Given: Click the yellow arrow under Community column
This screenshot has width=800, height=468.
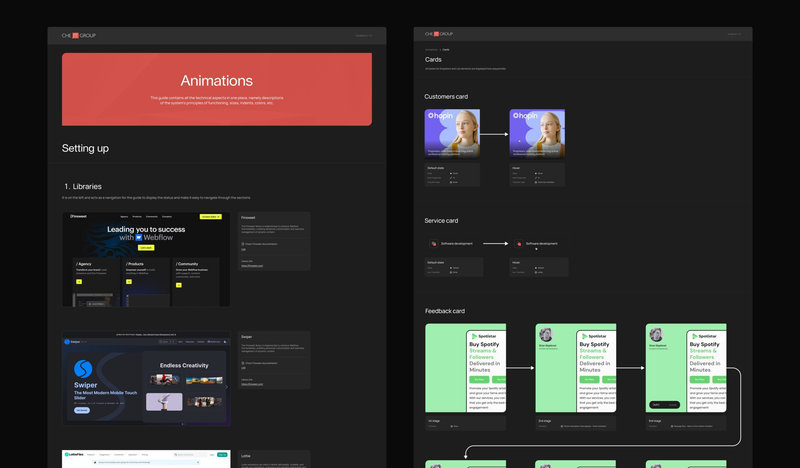Looking at the screenshot, I should [179, 285].
